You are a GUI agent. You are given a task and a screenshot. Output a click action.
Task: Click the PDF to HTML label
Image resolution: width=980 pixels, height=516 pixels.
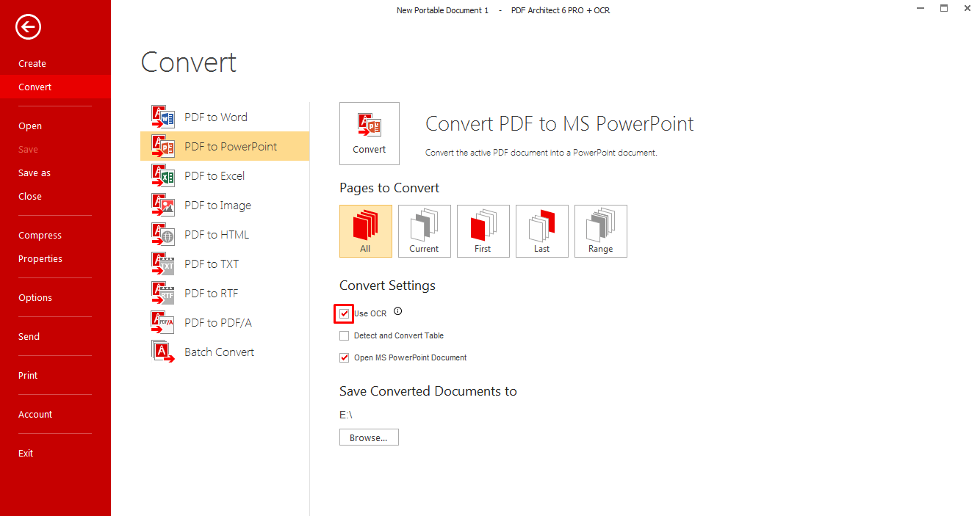tap(217, 235)
